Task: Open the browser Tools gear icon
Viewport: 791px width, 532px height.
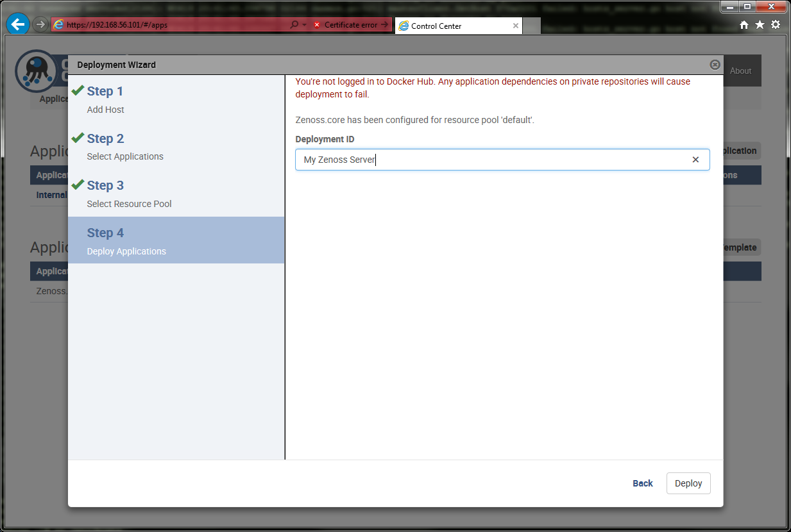Action: [776, 25]
